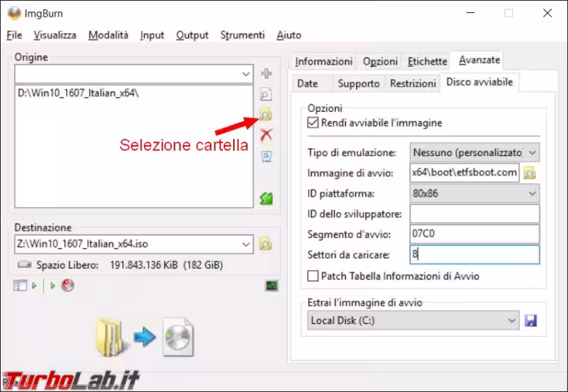
Task: Click the first green play arrow
Action: (x=34, y=285)
